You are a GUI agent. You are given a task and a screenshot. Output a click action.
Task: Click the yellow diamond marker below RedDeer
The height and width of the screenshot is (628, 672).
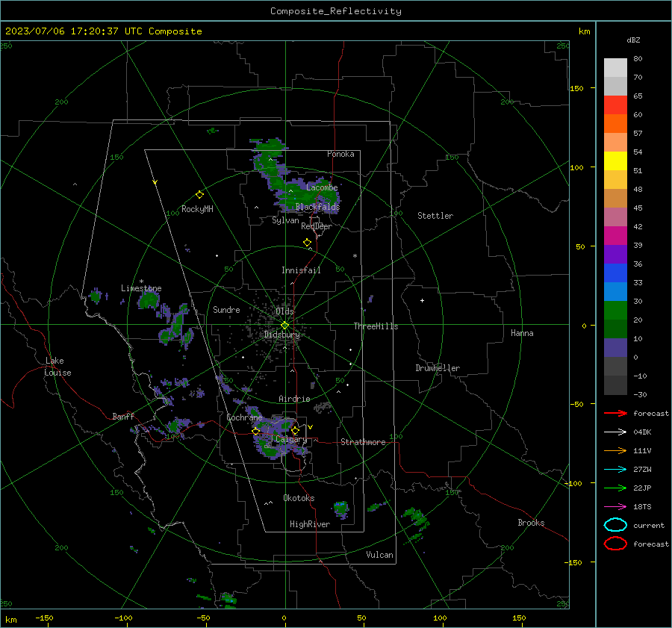coord(307,243)
